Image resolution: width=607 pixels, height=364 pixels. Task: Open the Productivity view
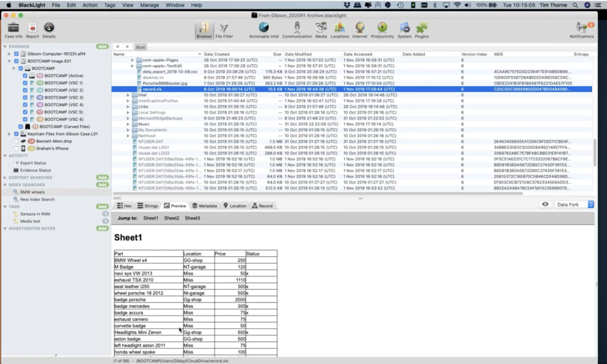pyautogui.click(x=382, y=30)
